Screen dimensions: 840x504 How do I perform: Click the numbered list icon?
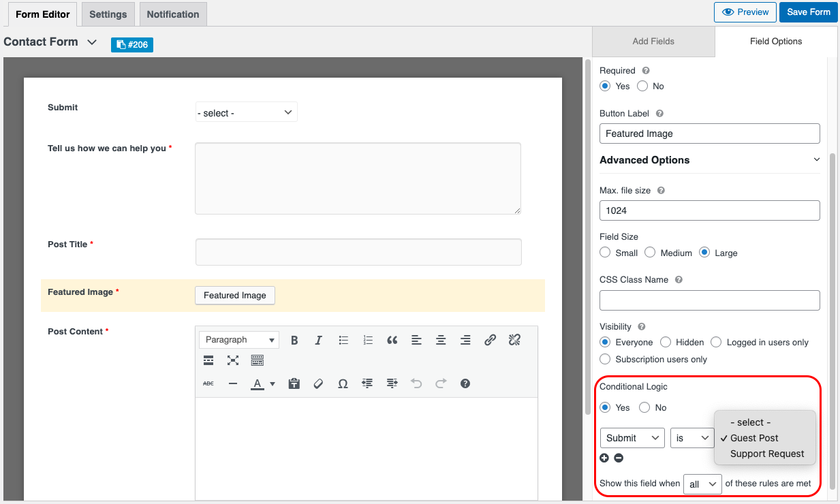(x=368, y=340)
